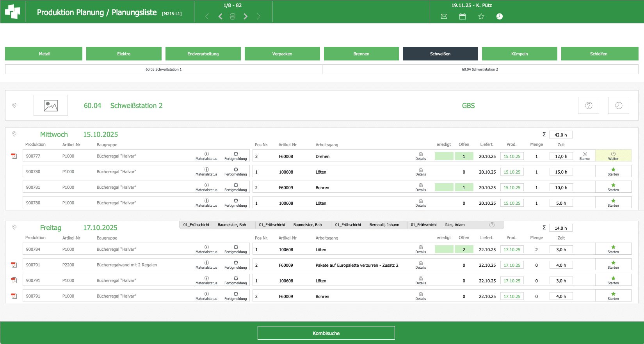Select the 60.03 Schweißstation 1 sub-tab
The height and width of the screenshot is (344, 644).
point(164,69)
